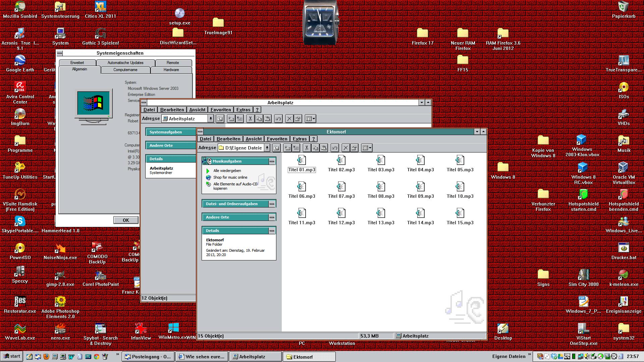Open address dropdown in Ektomorf window
Viewport: 644px width, 362px height.
[267, 148]
